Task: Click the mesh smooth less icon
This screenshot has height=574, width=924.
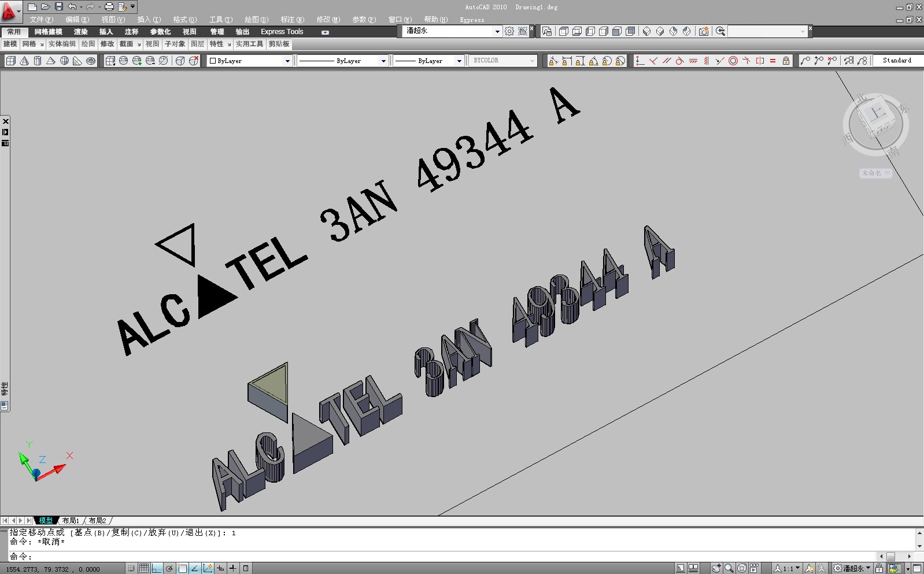Action: [150, 61]
